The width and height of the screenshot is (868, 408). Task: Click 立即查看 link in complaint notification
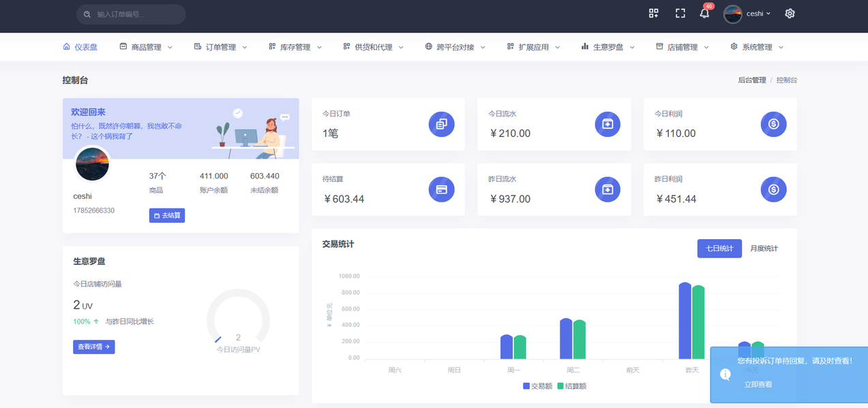pyautogui.click(x=758, y=384)
